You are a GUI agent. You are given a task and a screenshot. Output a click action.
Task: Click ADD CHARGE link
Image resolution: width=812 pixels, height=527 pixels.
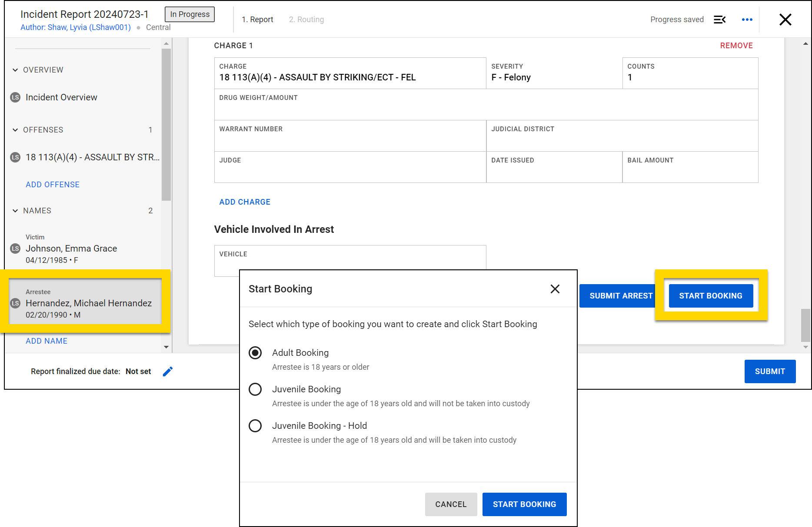pos(245,202)
